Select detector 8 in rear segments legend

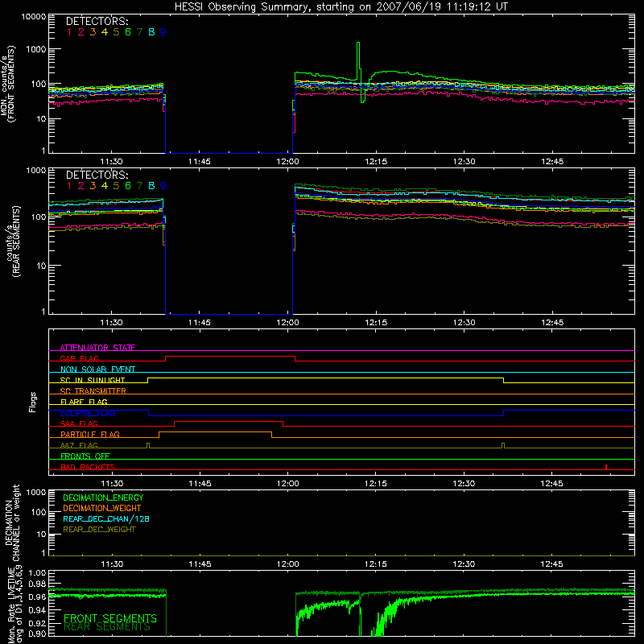pos(151,186)
